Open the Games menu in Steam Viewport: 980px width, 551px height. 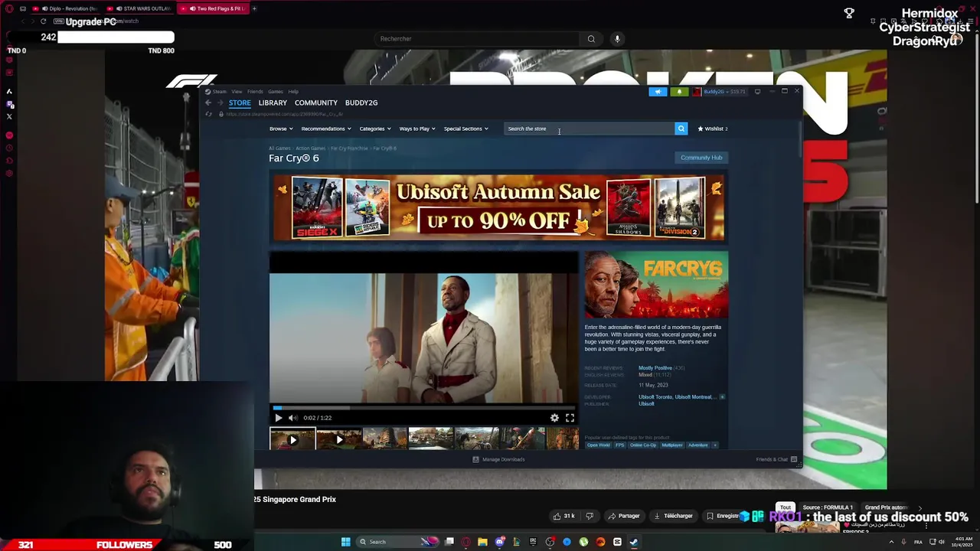[276, 92]
